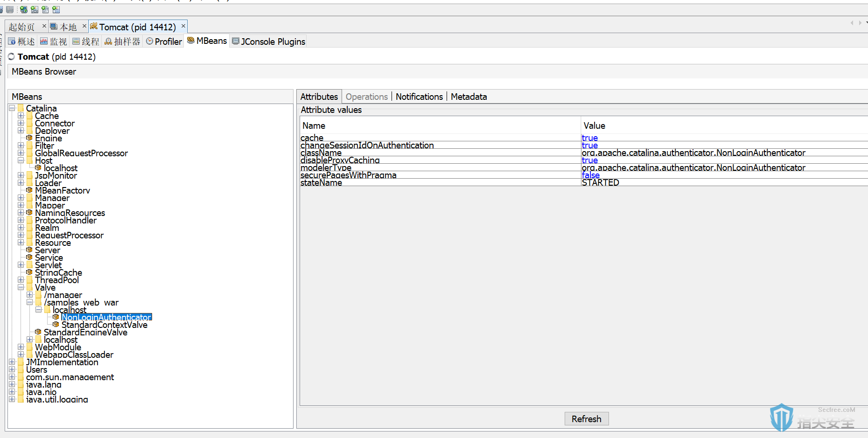Collapse the Host node
The height and width of the screenshot is (438, 868).
tap(21, 160)
